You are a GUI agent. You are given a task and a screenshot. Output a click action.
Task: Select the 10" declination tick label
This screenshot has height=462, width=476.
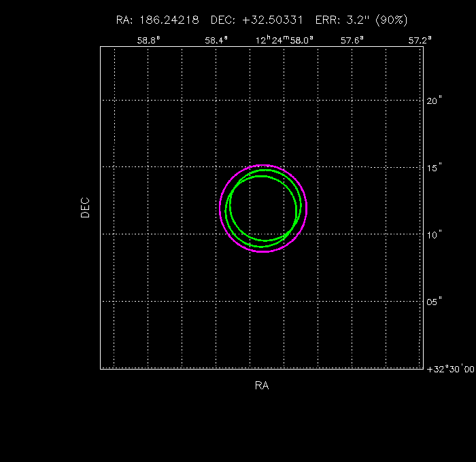pyautogui.click(x=435, y=234)
